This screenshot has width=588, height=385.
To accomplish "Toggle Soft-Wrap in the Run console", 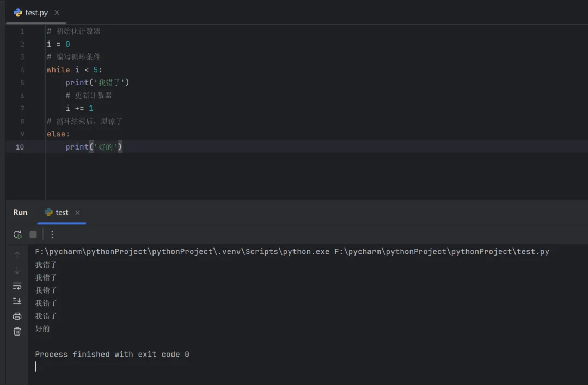I will [17, 286].
